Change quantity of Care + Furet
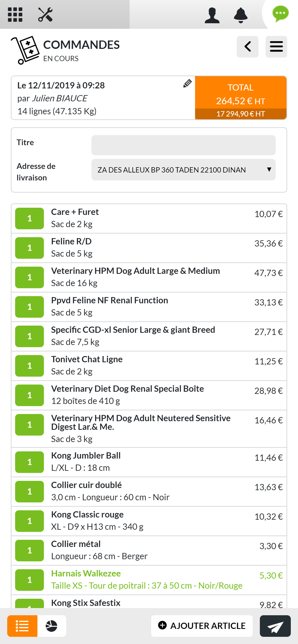Screen dimensions: 298x644 click(30, 218)
